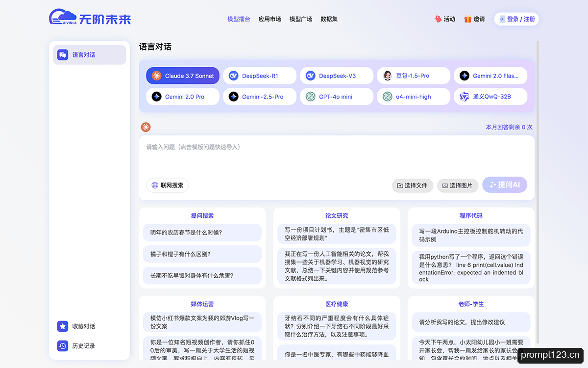The image size is (588, 368).
Task: Click the OpenAI icon on GPT-4o mini
Action: (310, 97)
